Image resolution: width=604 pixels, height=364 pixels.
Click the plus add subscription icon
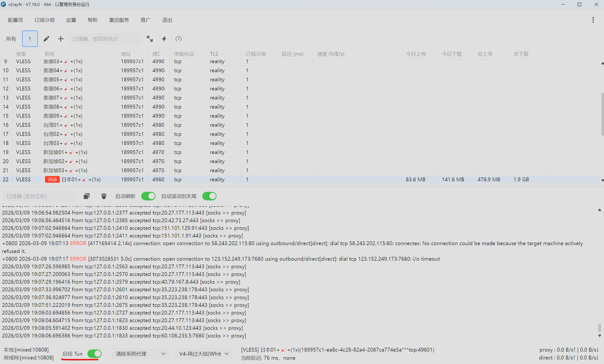[x=61, y=39]
